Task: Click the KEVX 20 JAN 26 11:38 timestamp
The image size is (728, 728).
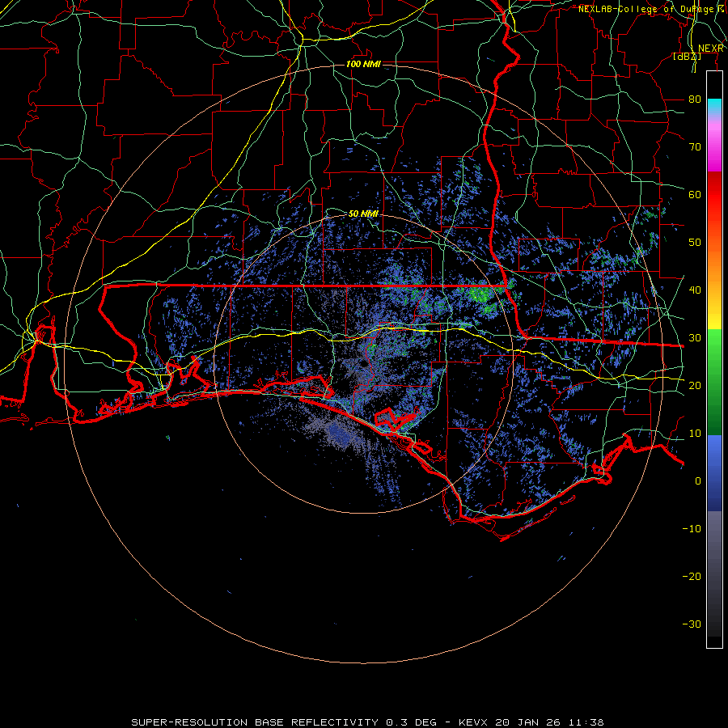Action: (x=531, y=722)
